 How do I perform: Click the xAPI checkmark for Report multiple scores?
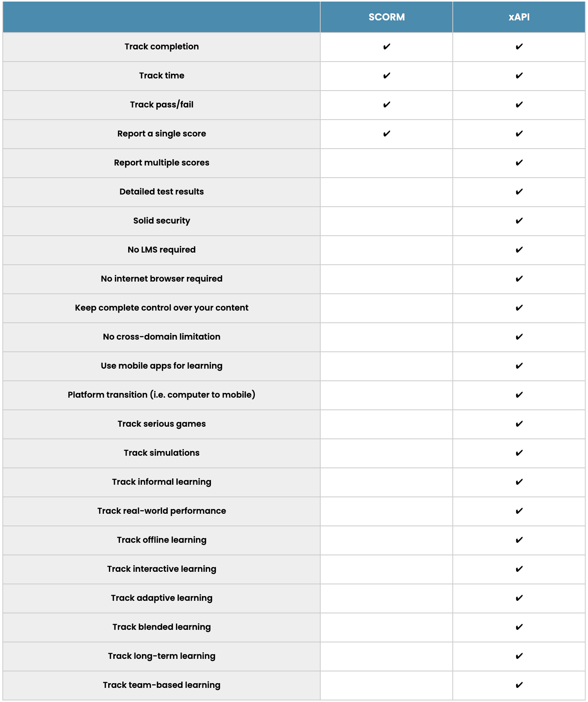click(519, 163)
